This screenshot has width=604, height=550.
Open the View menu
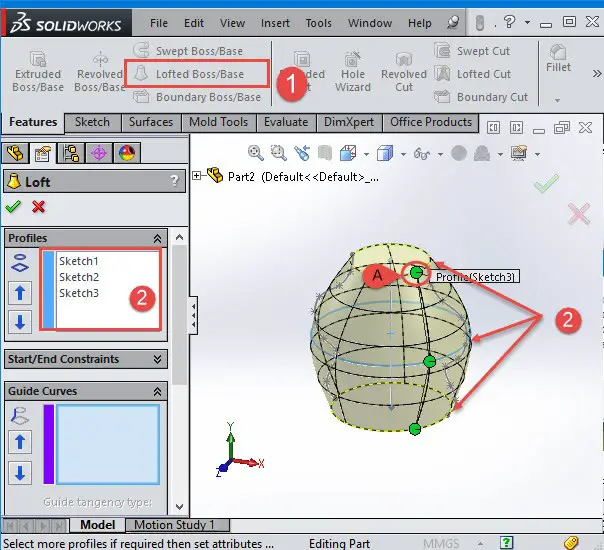coord(232,23)
